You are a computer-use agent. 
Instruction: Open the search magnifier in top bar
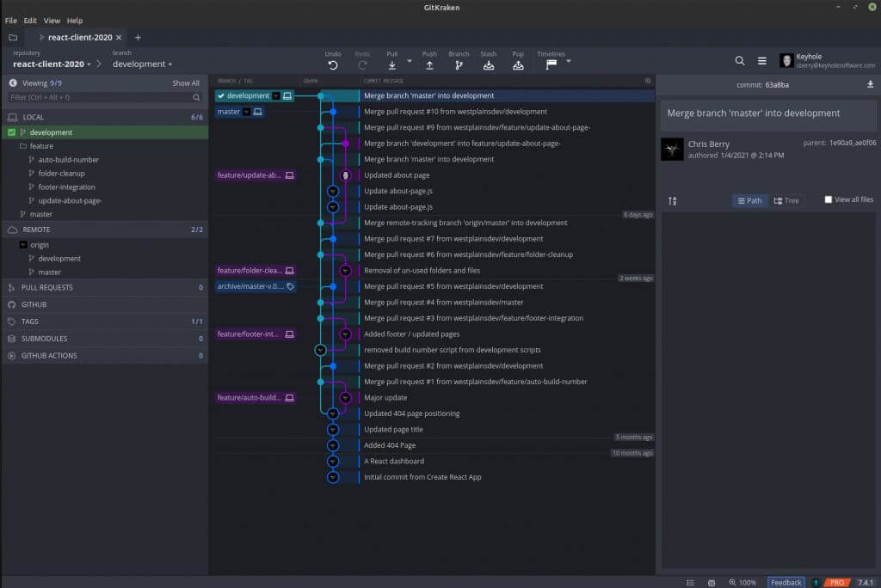(x=739, y=61)
